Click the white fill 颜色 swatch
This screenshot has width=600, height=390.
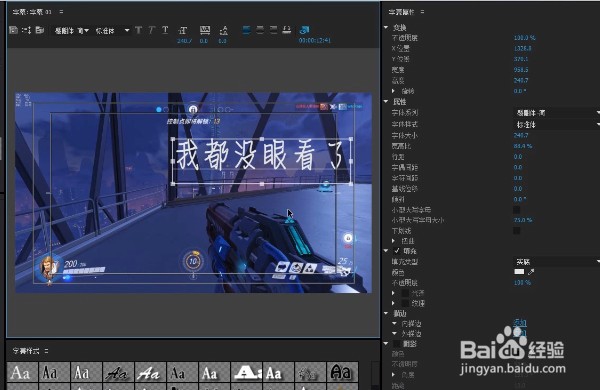point(519,272)
